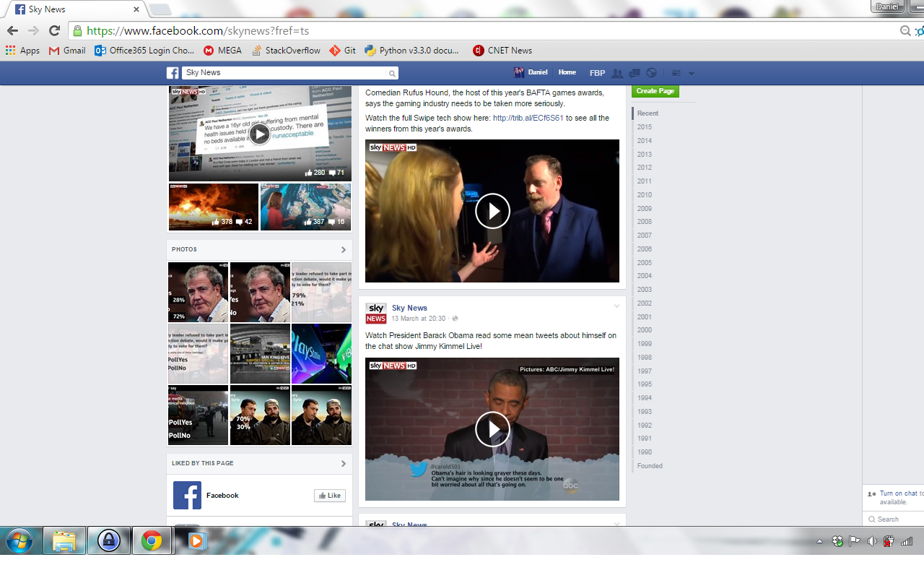Expand the LIKED BY THIS PAGE chevron

point(344,463)
